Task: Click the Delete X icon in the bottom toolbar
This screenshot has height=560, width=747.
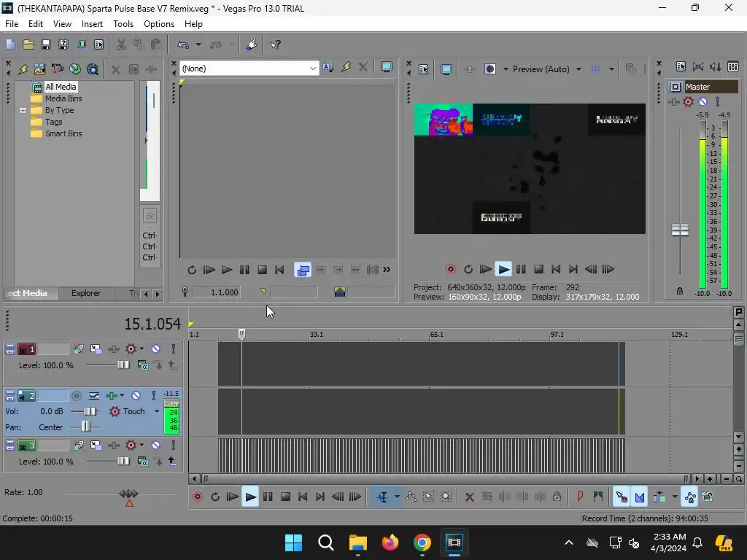Action: 469,497
